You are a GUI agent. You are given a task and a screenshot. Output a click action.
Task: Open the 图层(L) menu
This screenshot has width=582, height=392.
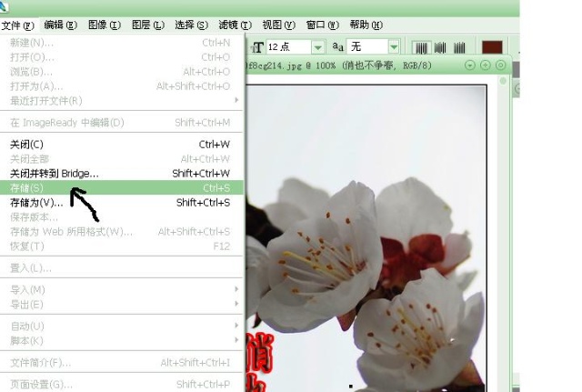(x=147, y=25)
